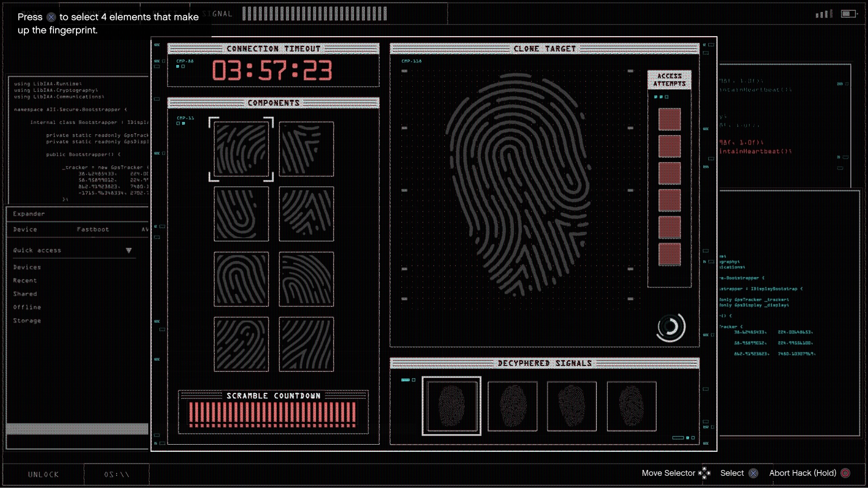Switch to the Fastboot tab
The width and height of the screenshot is (868, 488).
click(x=93, y=230)
